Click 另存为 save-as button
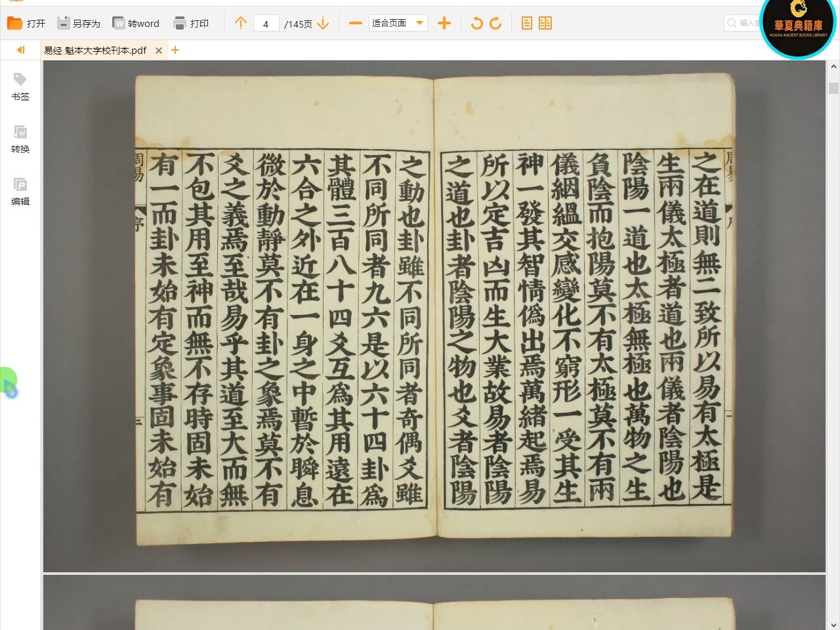 click(79, 24)
